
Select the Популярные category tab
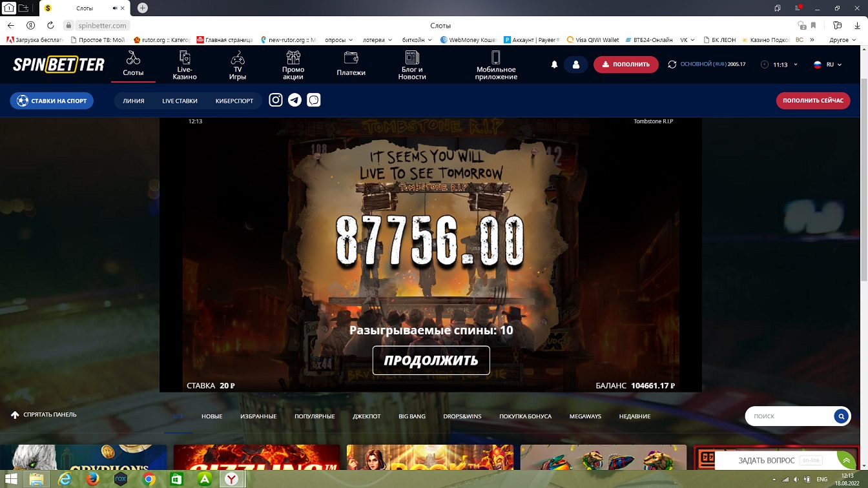pyautogui.click(x=315, y=416)
